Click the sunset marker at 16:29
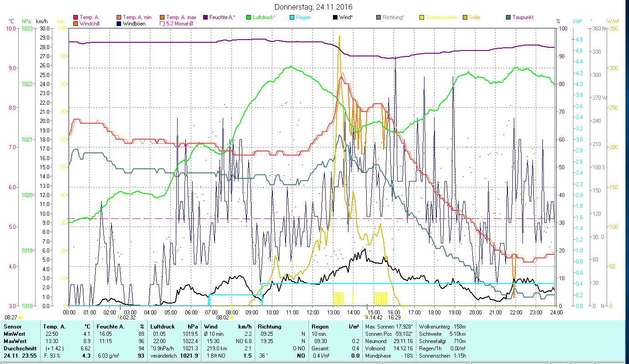This screenshot has height=364, width=629. (404, 318)
